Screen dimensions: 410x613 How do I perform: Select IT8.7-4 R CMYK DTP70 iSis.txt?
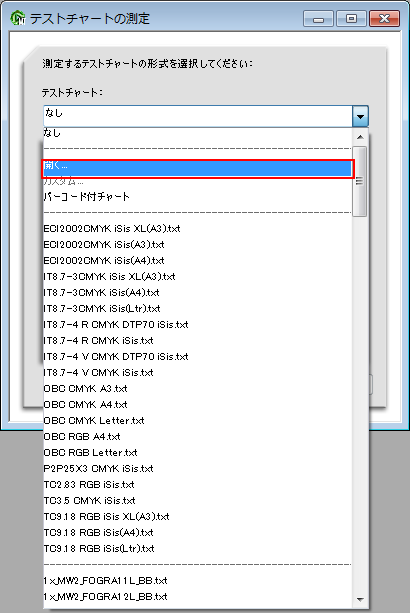click(x=197, y=324)
